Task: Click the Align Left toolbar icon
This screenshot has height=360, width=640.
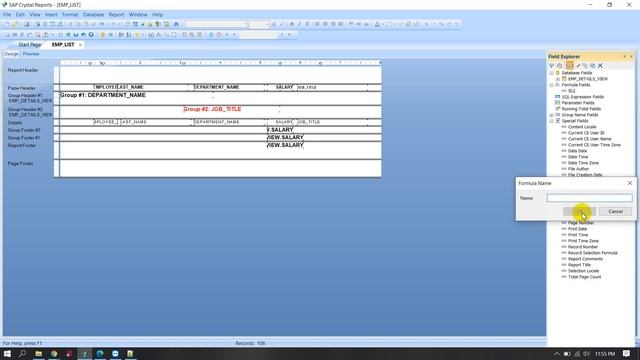Action: (x=317, y=24)
